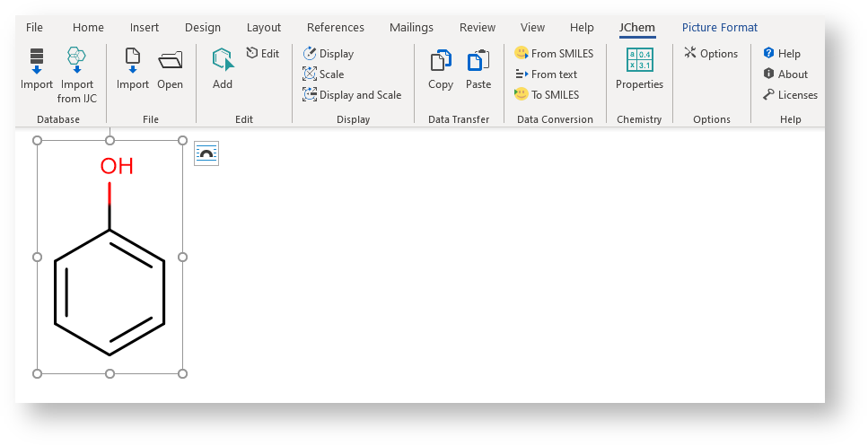
Task: Click the Import database icon
Action: point(37,61)
